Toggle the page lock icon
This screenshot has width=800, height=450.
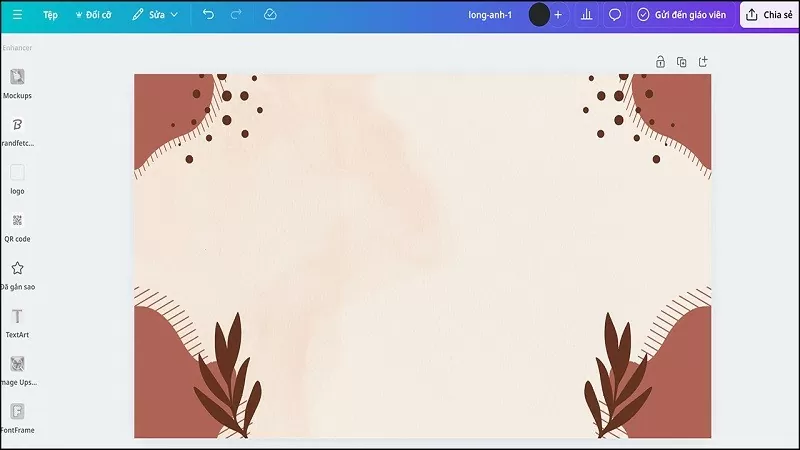pyautogui.click(x=660, y=62)
